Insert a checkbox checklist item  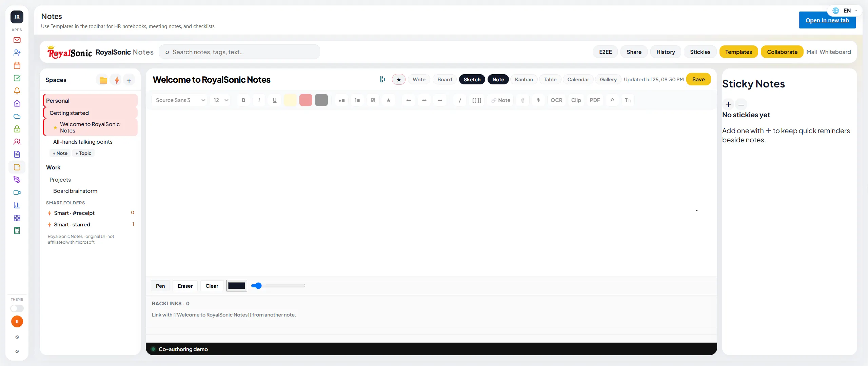tap(373, 100)
